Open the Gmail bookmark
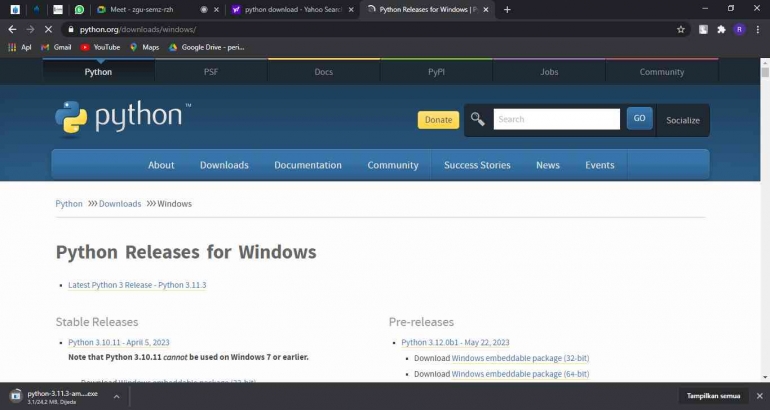The image size is (770, 410). click(56, 47)
